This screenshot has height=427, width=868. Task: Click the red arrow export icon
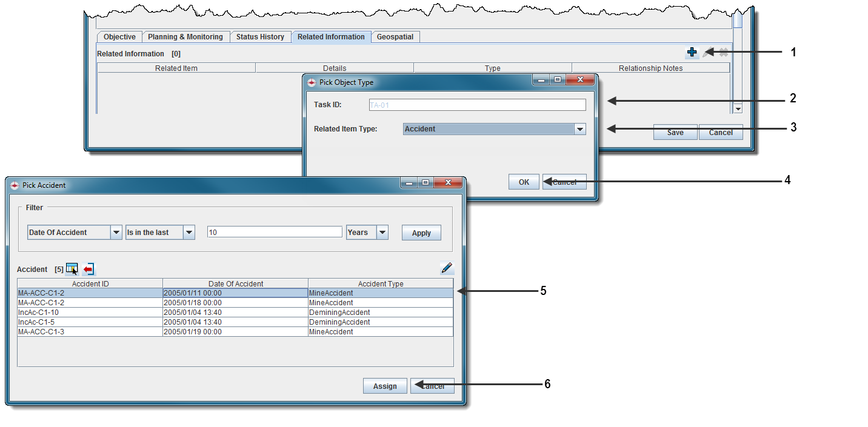point(89,269)
